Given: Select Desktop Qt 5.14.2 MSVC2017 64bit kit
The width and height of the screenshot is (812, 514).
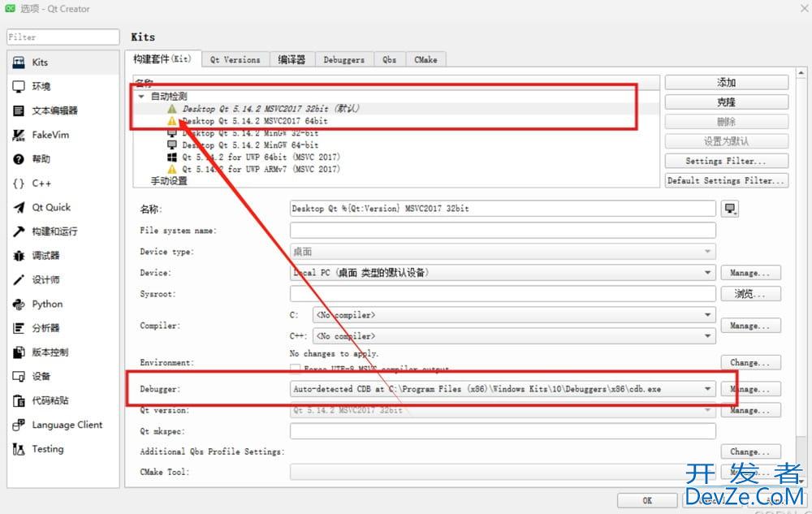Looking at the screenshot, I should 254,121.
